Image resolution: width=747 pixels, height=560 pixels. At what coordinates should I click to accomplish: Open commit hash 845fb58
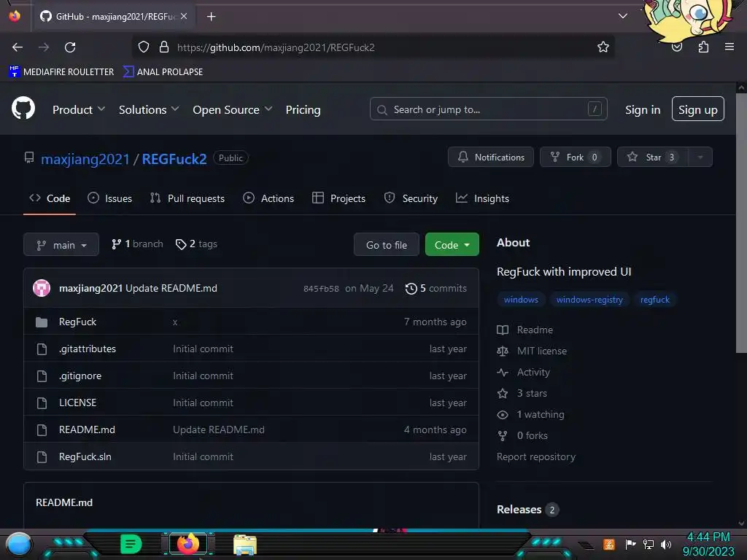point(321,289)
